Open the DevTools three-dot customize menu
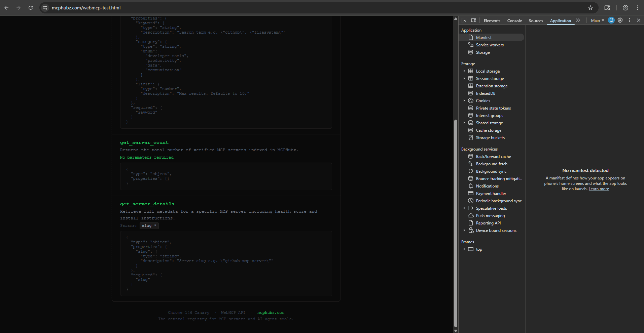644x333 pixels. tap(630, 20)
